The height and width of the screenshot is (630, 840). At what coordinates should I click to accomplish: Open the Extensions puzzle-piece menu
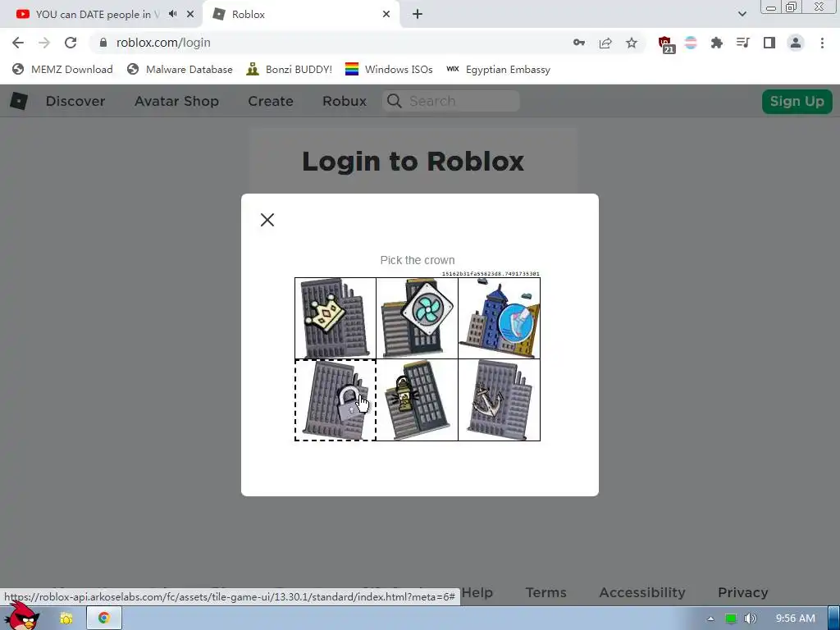point(716,43)
